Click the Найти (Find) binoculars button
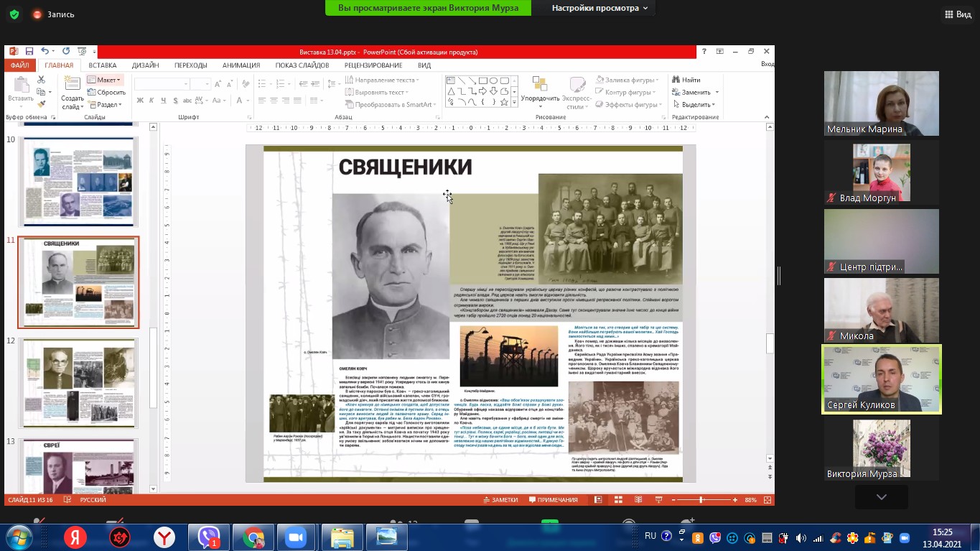The width and height of the screenshot is (980, 551). pyautogui.click(x=686, y=80)
